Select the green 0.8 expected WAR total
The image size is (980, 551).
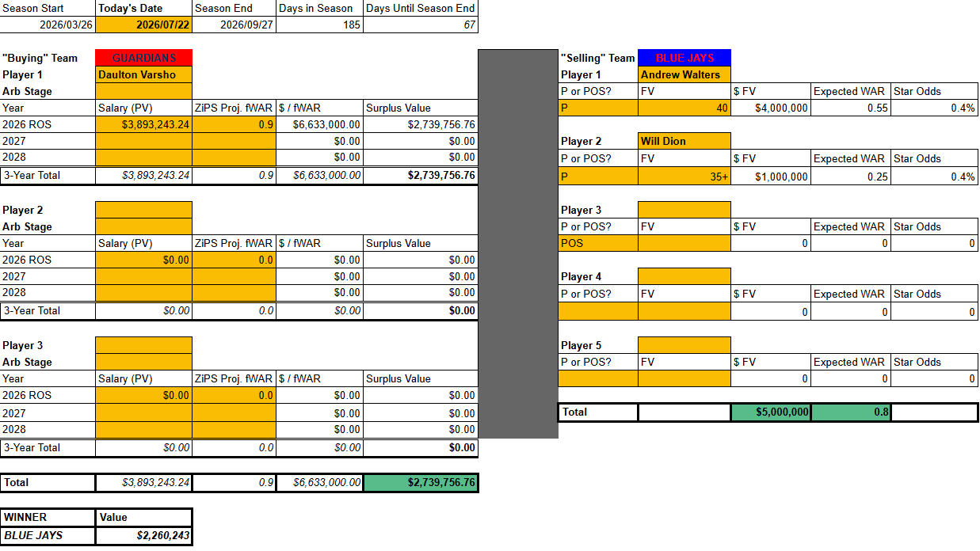(x=851, y=412)
